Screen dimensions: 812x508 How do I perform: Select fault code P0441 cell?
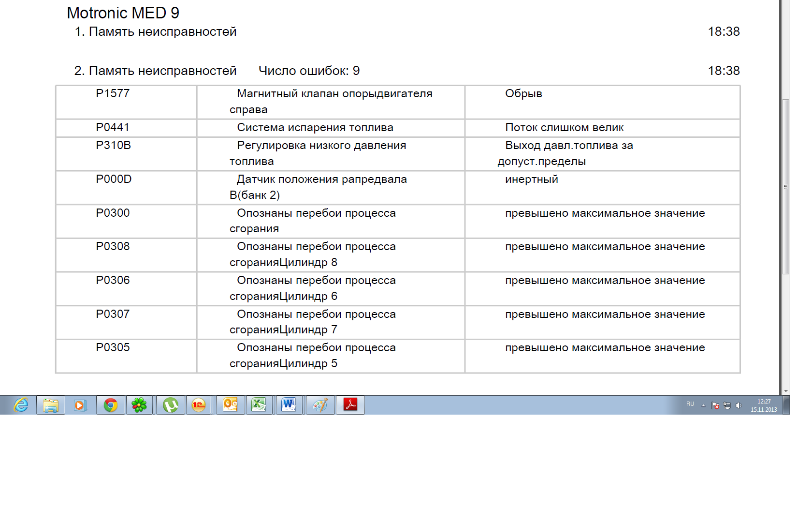126,128
